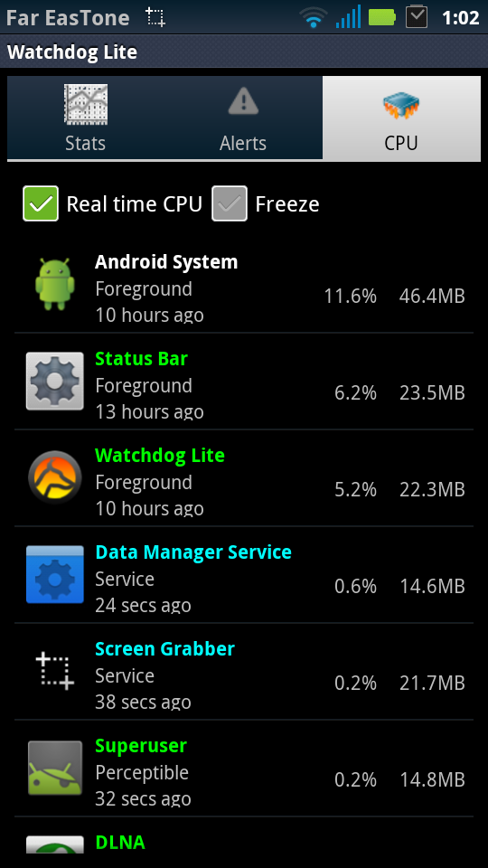The image size is (488, 868).
Task: Tap the Data Manager Service blue icon
Action: [x=55, y=574]
